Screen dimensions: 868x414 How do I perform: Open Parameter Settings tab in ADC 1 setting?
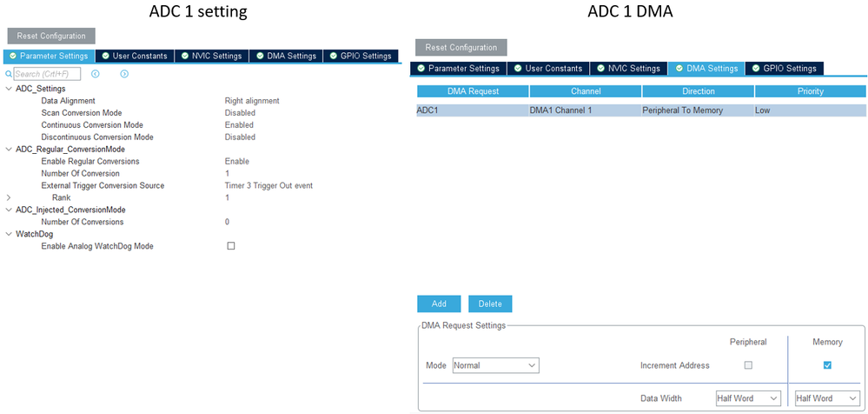49,56
